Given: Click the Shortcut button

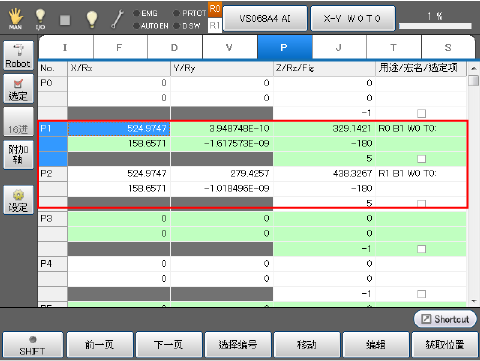Looking at the screenshot, I should pyautogui.click(x=445, y=319).
